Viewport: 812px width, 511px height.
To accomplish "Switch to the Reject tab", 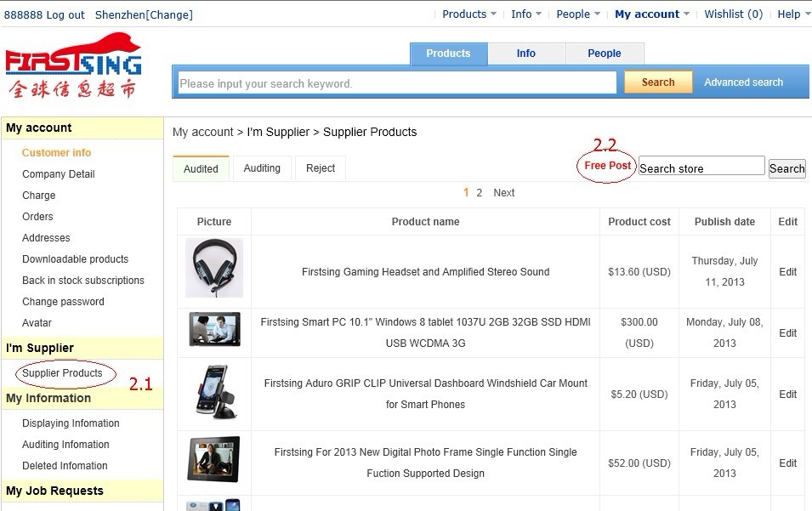I will (x=321, y=168).
